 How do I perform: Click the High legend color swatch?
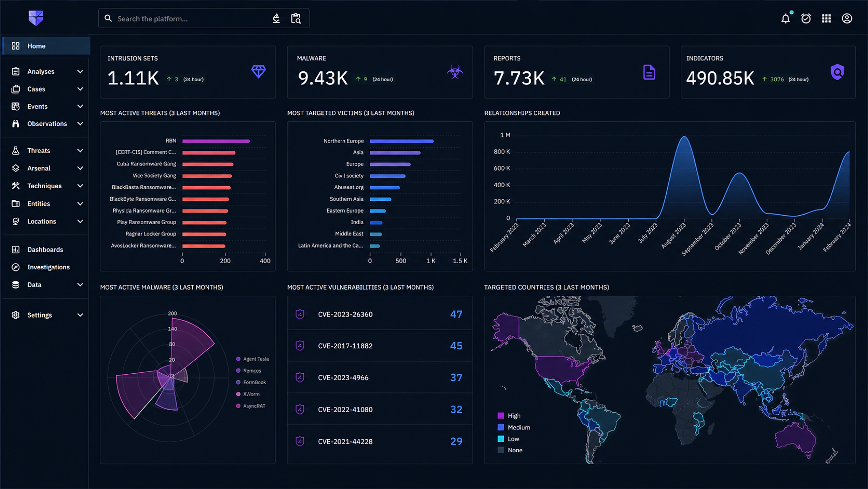pos(501,415)
